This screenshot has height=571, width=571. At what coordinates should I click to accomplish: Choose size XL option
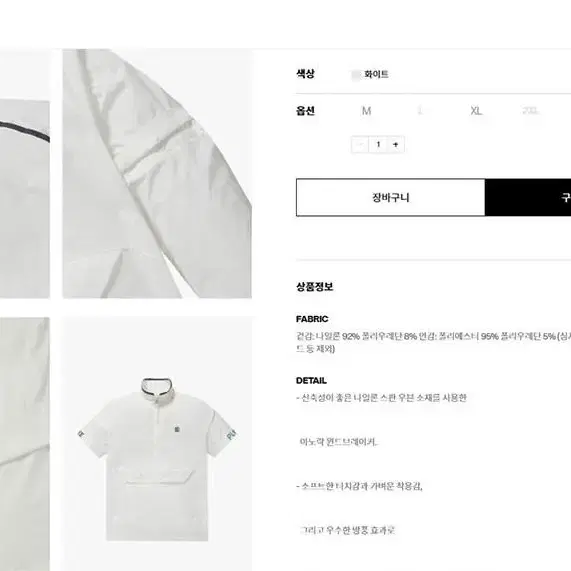pos(476,111)
